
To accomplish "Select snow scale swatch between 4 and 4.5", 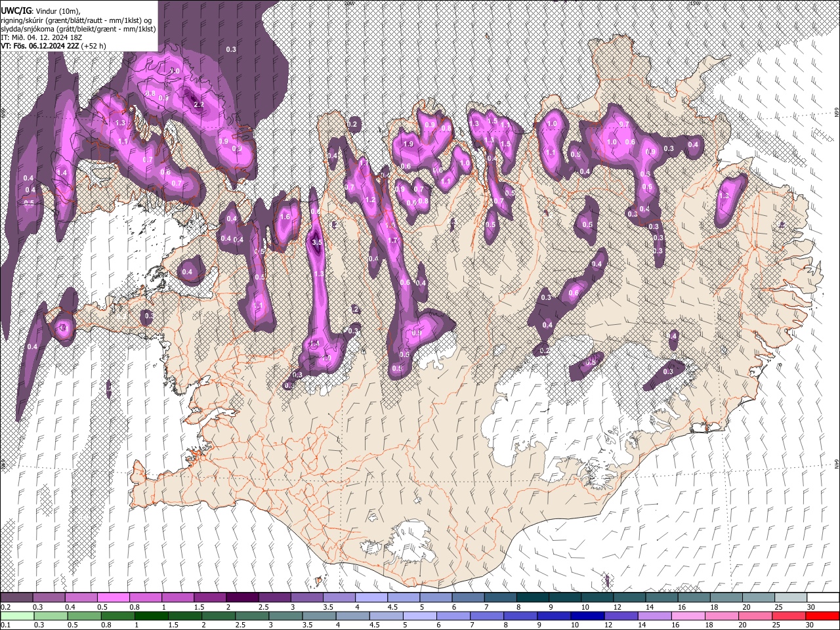I will (371, 598).
